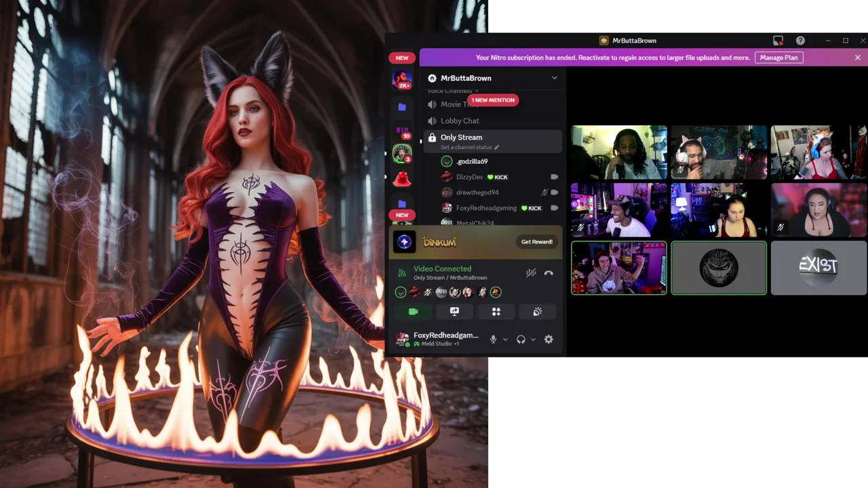
Task: Open the Soundboard button
Action: click(x=537, y=312)
